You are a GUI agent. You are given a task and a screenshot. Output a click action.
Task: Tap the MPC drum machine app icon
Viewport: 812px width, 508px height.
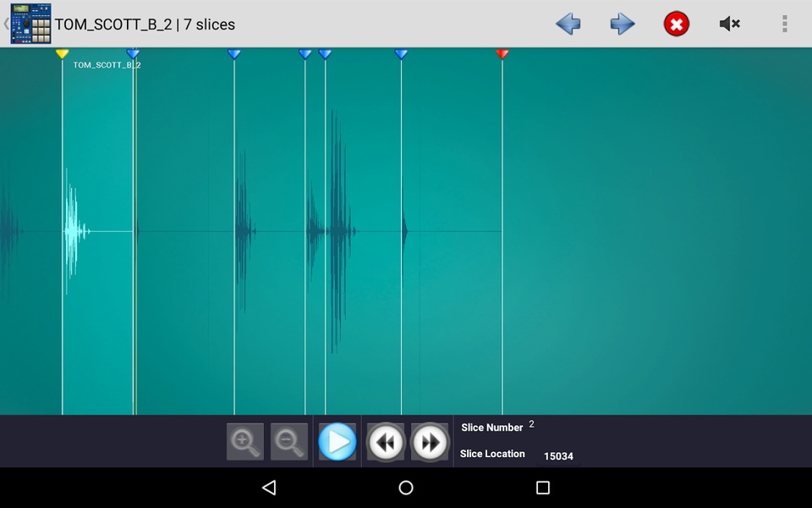point(30,24)
